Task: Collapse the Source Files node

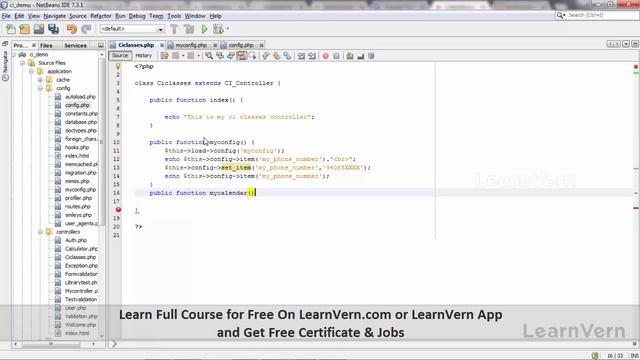Action: point(22,63)
